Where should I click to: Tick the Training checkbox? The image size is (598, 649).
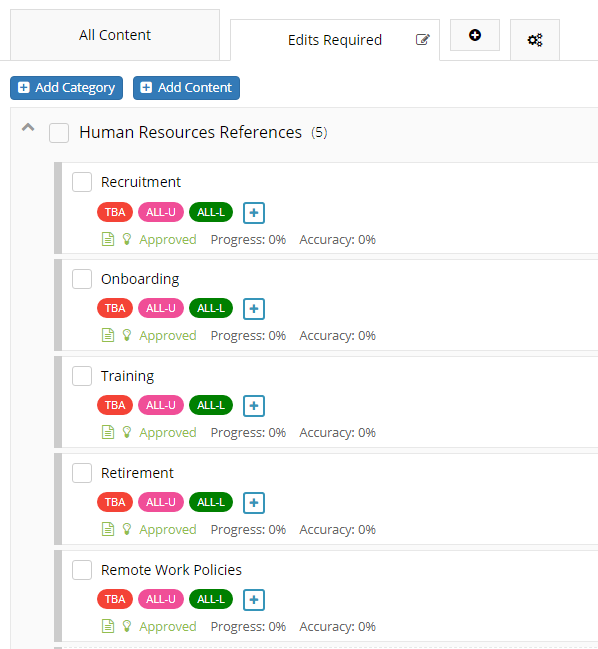(82, 376)
